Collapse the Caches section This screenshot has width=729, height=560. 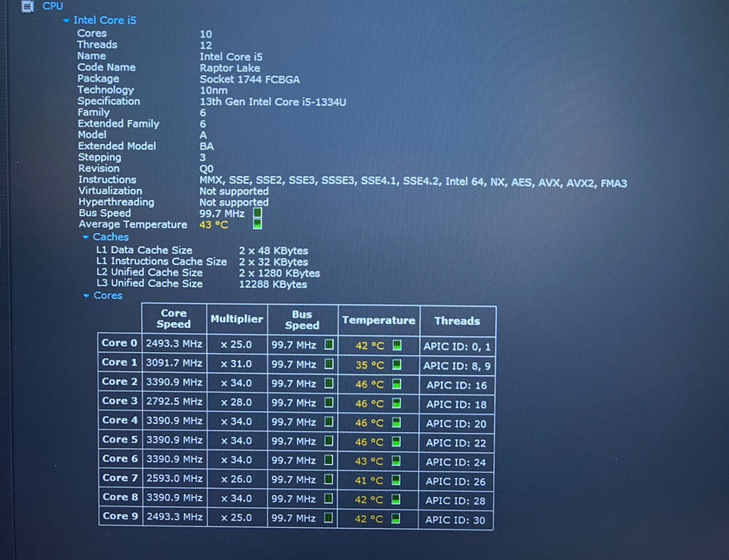[86, 237]
